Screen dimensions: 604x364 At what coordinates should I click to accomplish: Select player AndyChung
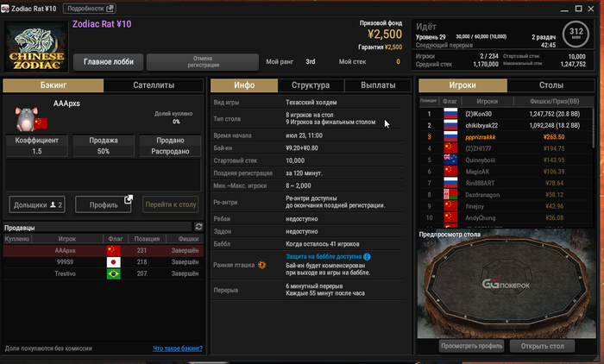tap(506, 217)
